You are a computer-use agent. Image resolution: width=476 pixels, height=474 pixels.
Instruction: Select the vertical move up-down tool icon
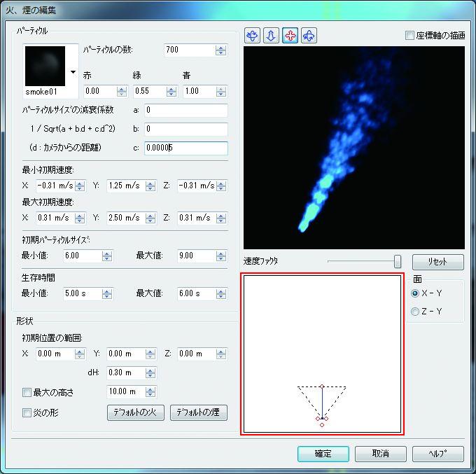click(271, 36)
